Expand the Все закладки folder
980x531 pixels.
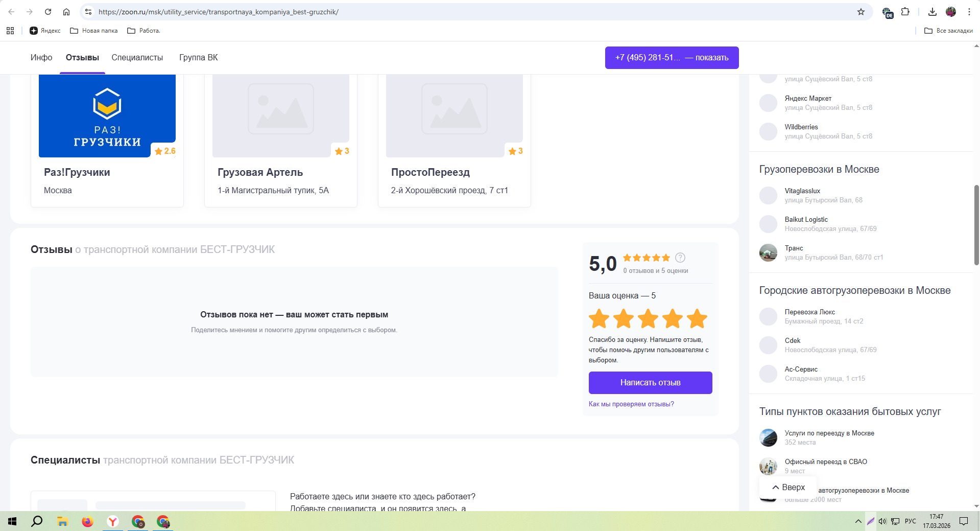point(948,31)
